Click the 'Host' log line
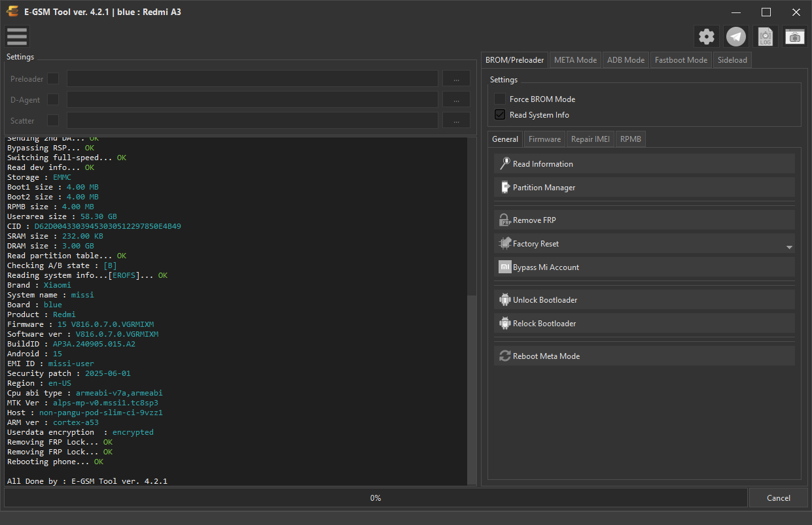The width and height of the screenshot is (812, 525). pyautogui.click(x=85, y=413)
